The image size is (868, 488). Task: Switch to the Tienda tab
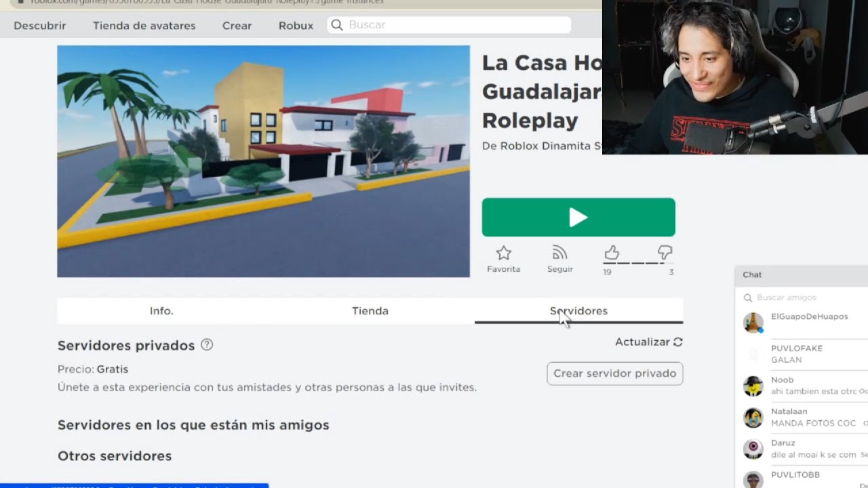pos(370,311)
